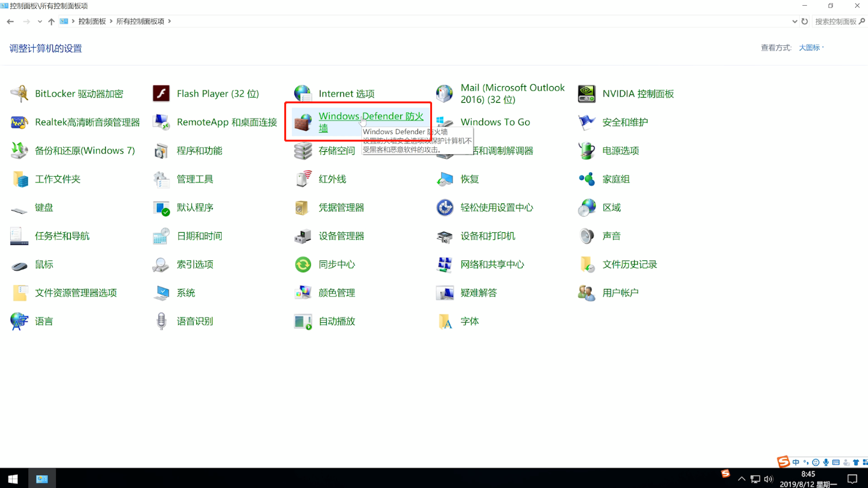Click the 自动播放 link text
The image size is (868, 488).
click(x=337, y=322)
